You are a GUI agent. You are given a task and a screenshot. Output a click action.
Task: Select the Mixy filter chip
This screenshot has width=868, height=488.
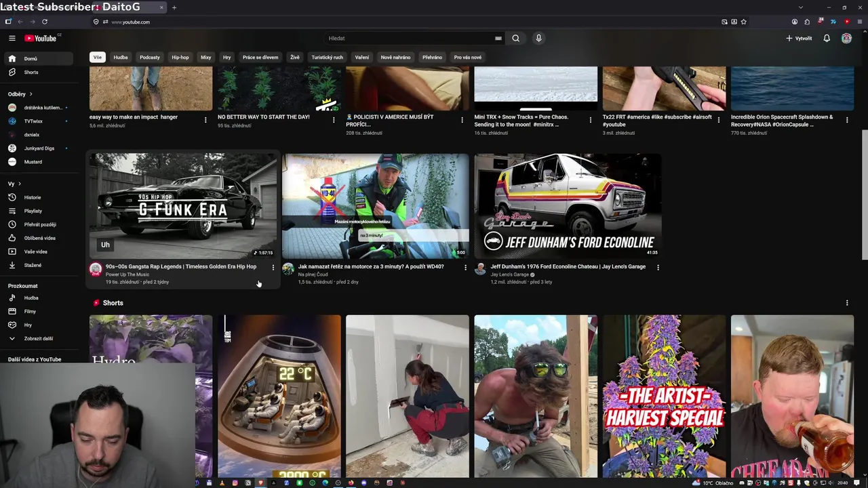(x=205, y=58)
